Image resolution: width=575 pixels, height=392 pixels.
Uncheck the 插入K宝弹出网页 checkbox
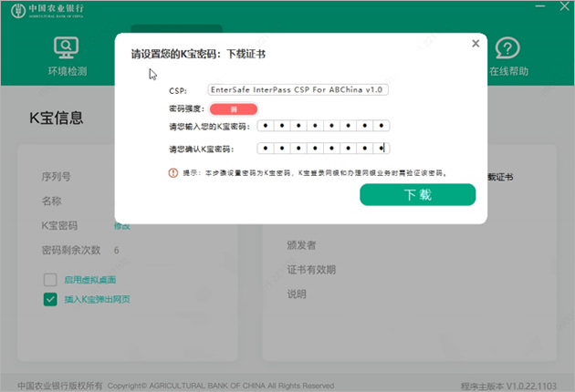point(50,299)
